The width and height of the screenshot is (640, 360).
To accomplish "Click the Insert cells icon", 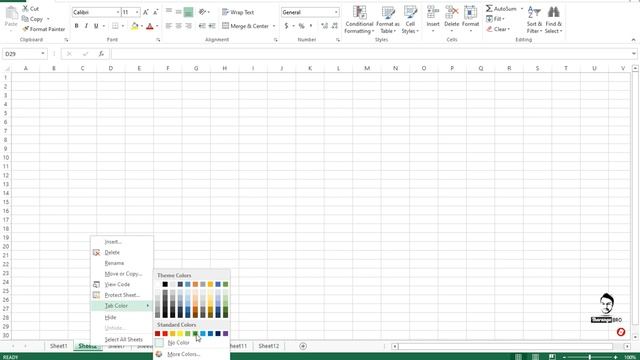I will [433, 13].
